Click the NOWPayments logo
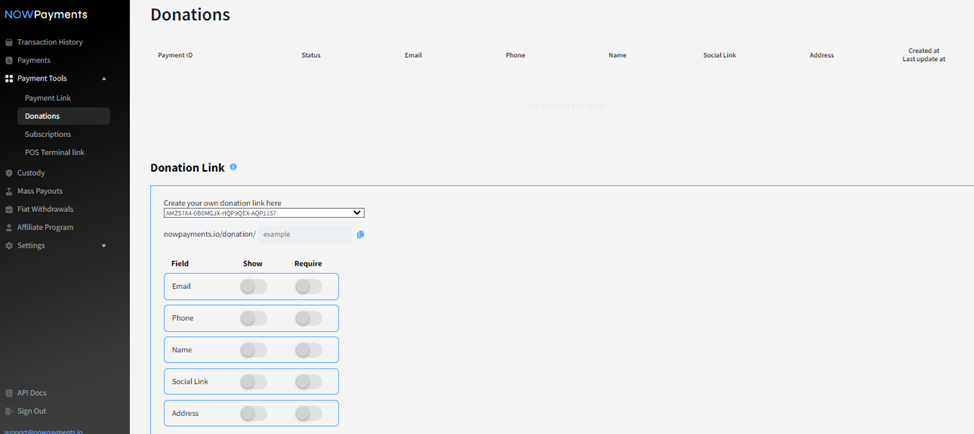974x434 pixels. pyautogui.click(x=46, y=14)
